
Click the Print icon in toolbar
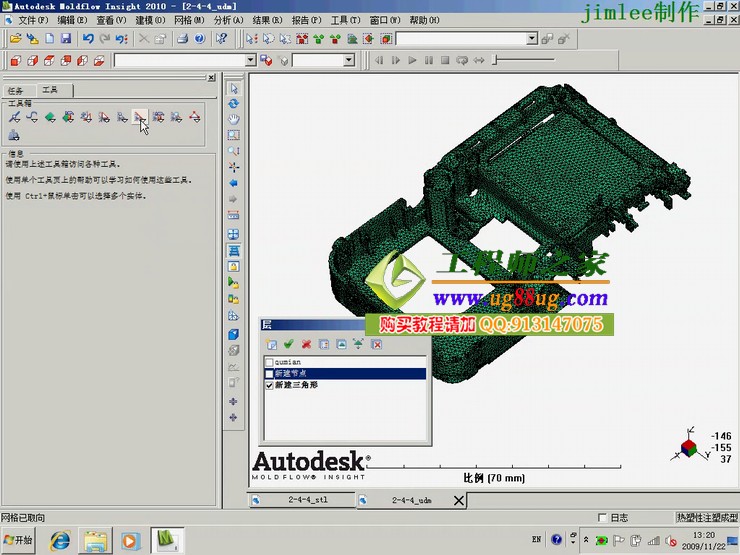182,38
